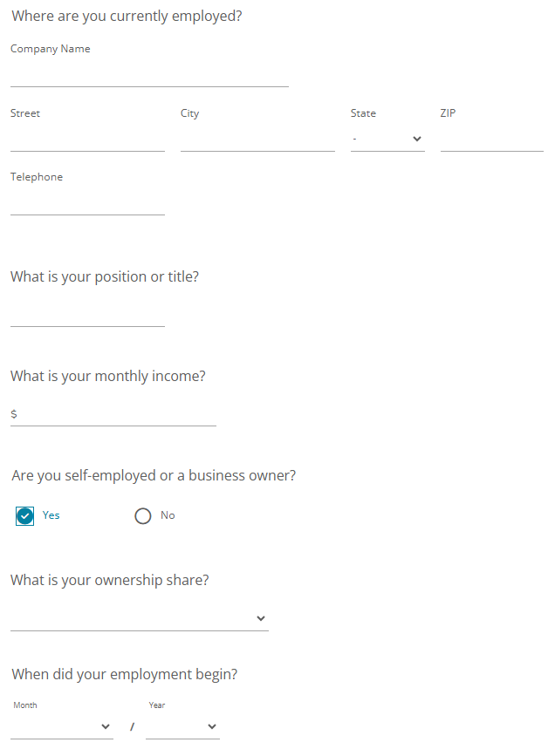Click the dollar sign before income field
555x756 pixels.
[x=14, y=415]
